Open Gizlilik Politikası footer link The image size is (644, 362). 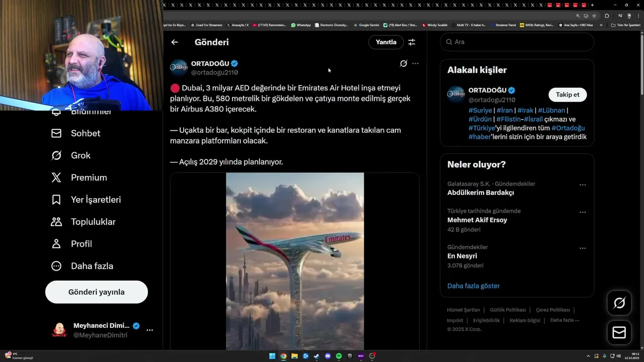coord(508,310)
